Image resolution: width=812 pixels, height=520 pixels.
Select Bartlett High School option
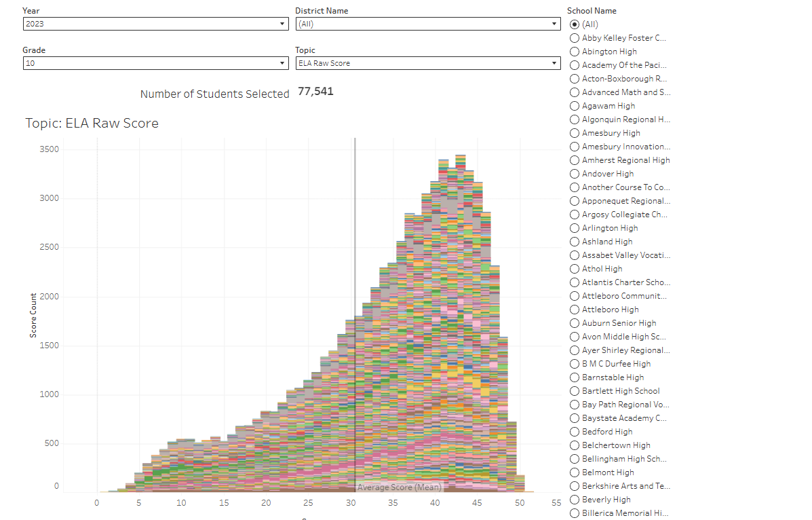575,391
